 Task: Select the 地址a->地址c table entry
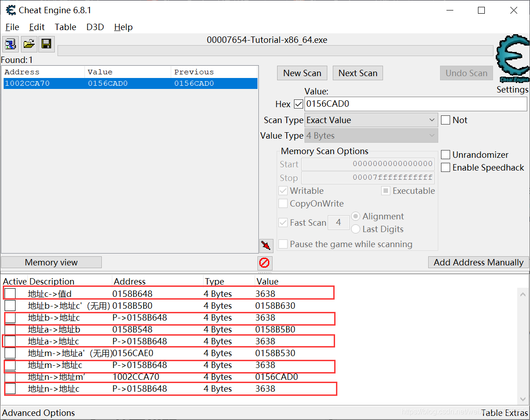168,341
